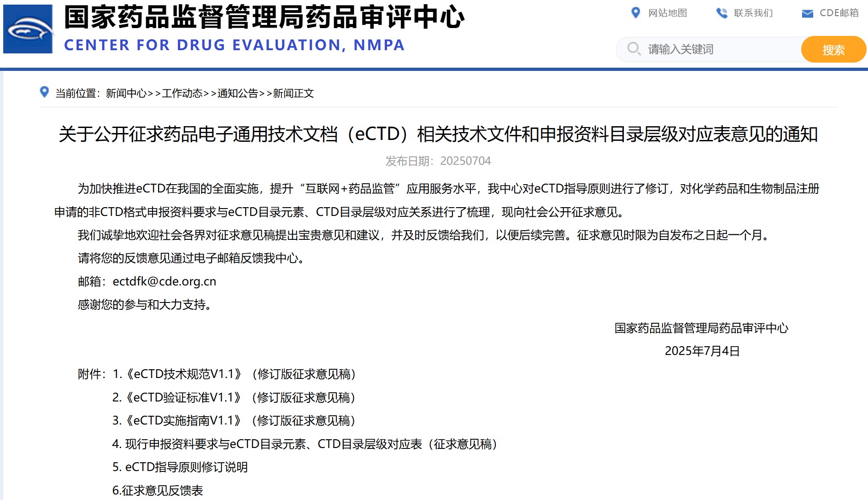This screenshot has height=500, width=868.
Task: Open attachment 4 目录层级对应表
Action: click(x=306, y=444)
